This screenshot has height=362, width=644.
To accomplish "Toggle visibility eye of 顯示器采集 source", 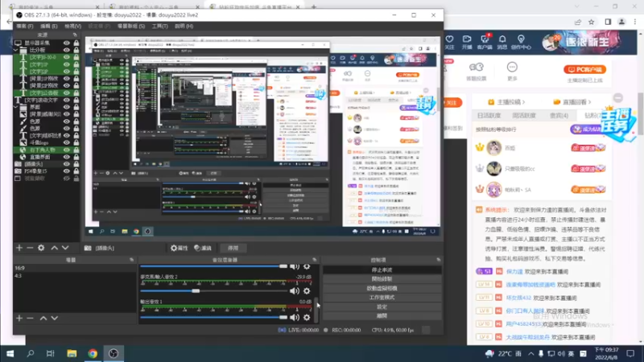I will 66,43.
